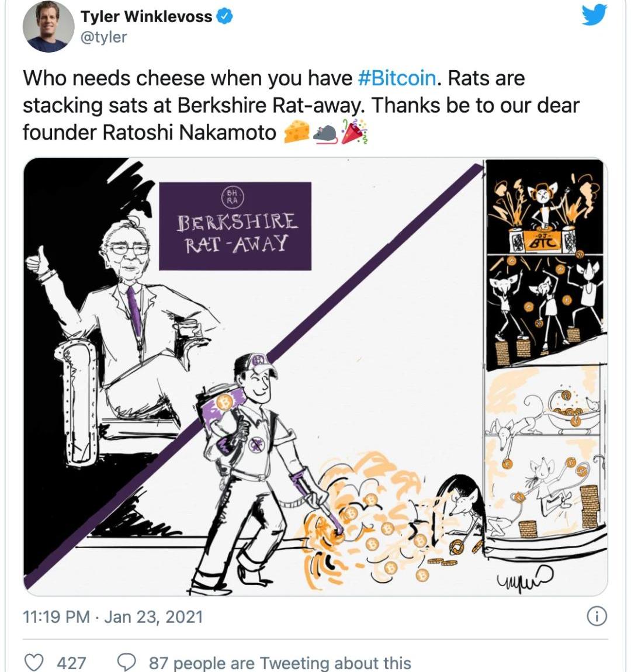Click the rat emoji in tweet

(x=325, y=134)
